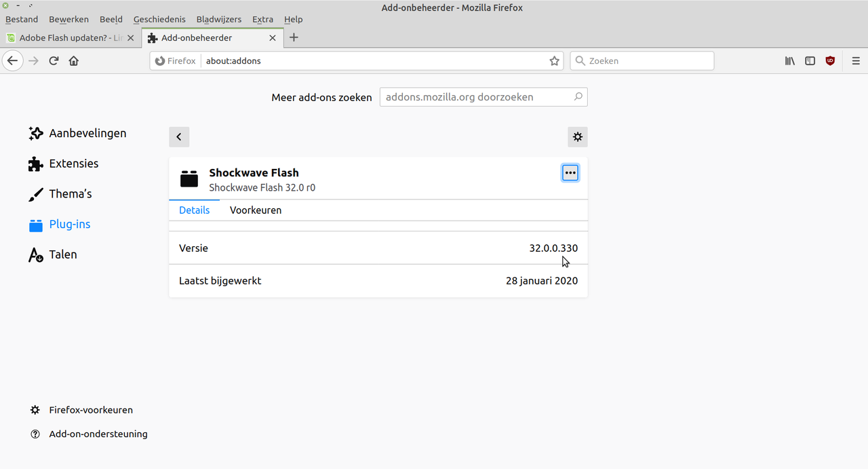Switch to the Details tab
This screenshot has width=868, height=469.
point(194,210)
